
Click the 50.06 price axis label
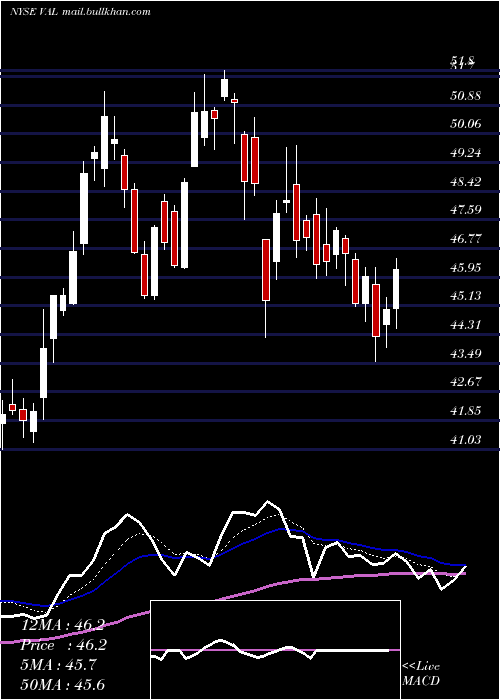466,124
